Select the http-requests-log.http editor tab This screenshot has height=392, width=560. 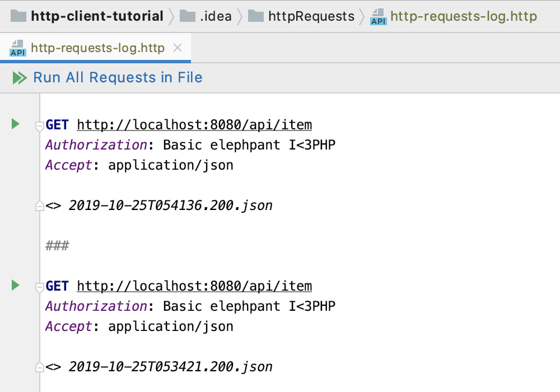(x=97, y=48)
